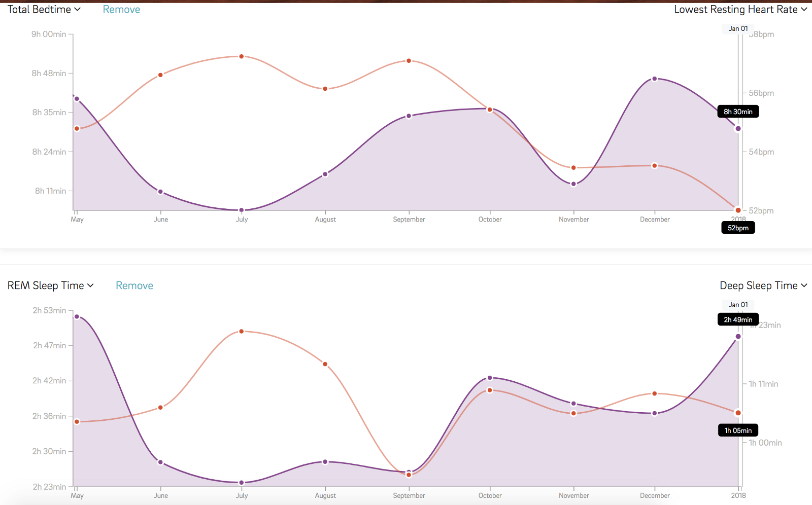The height and width of the screenshot is (505, 812).
Task: Select the October REM sleep data point
Action: (x=490, y=378)
